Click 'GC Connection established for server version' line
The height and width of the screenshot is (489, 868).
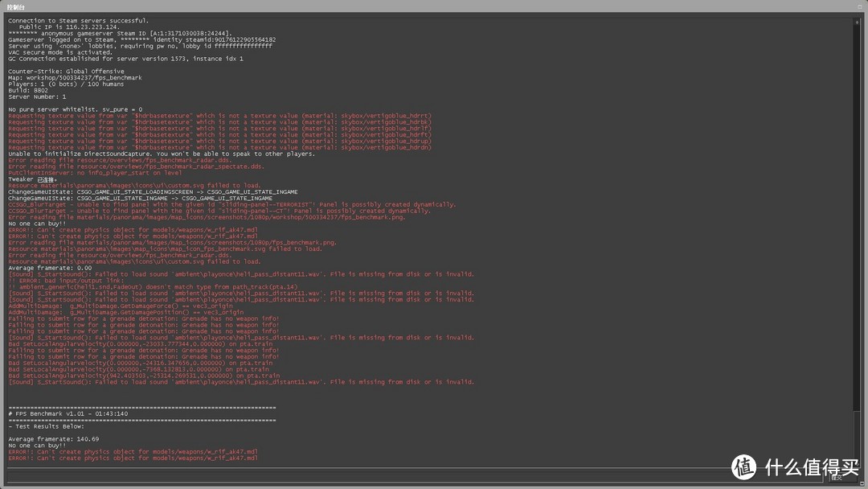click(x=125, y=59)
